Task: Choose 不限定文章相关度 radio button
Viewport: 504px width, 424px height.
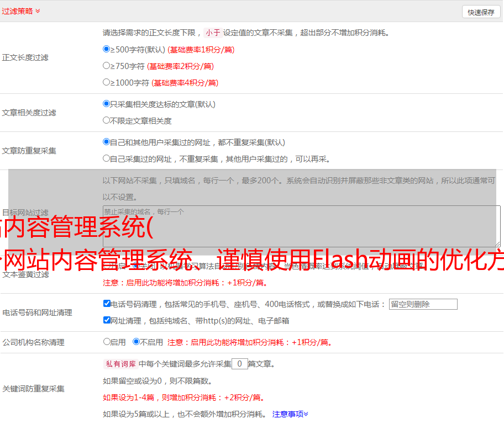Action: pyautogui.click(x=107, y=120)
